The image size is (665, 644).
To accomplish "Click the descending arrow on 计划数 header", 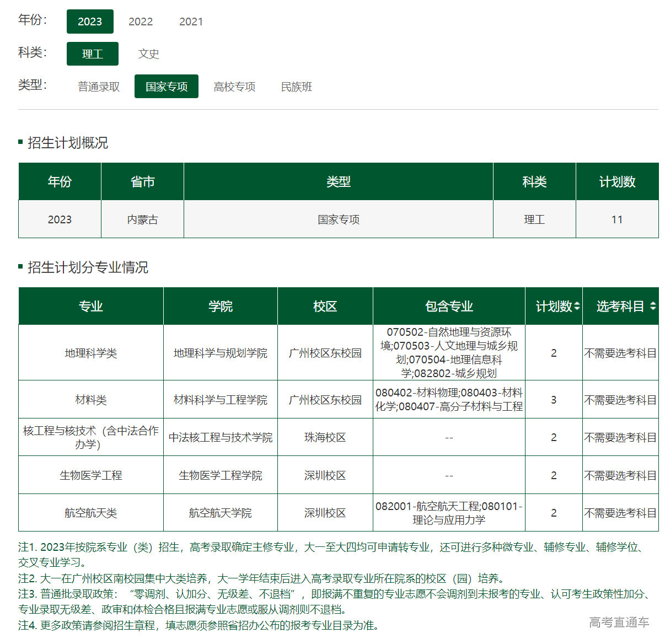I will [577, 309].
